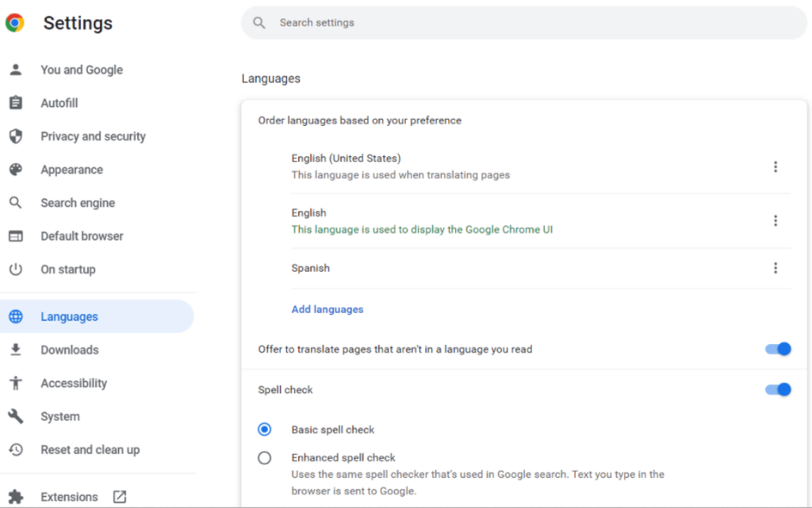Open more actions for English (United States)
Viewport: 812px width, 508px height.
[776, 166]
